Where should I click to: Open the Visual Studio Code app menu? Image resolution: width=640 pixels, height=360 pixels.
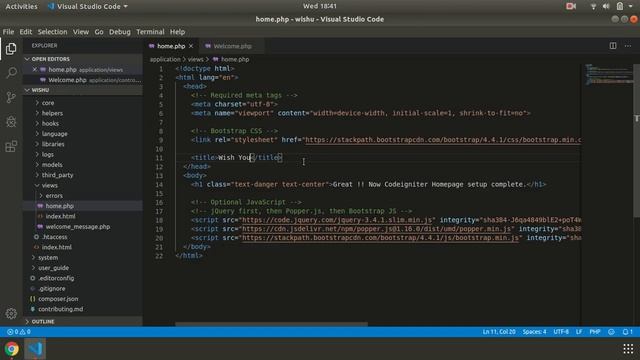88,6
